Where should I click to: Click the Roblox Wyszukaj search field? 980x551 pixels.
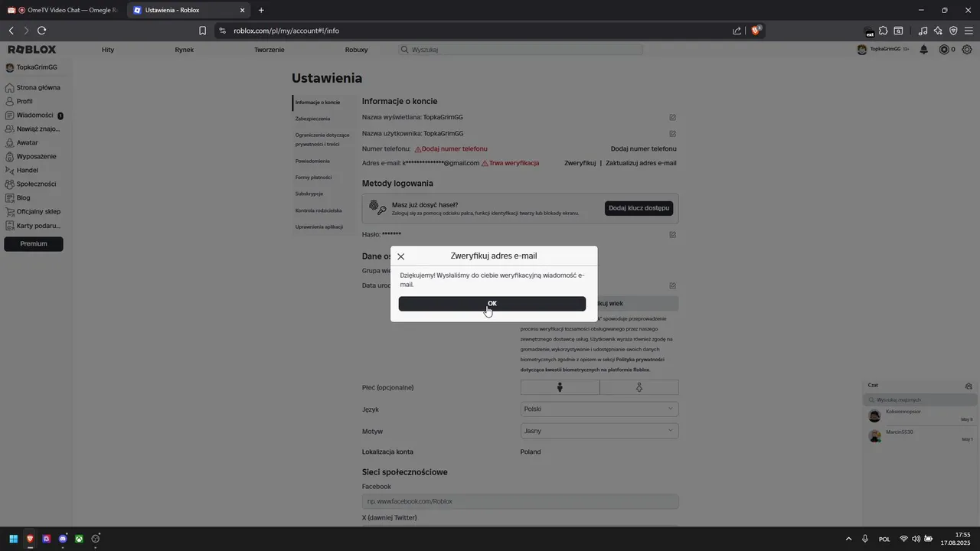click(521, 50)
